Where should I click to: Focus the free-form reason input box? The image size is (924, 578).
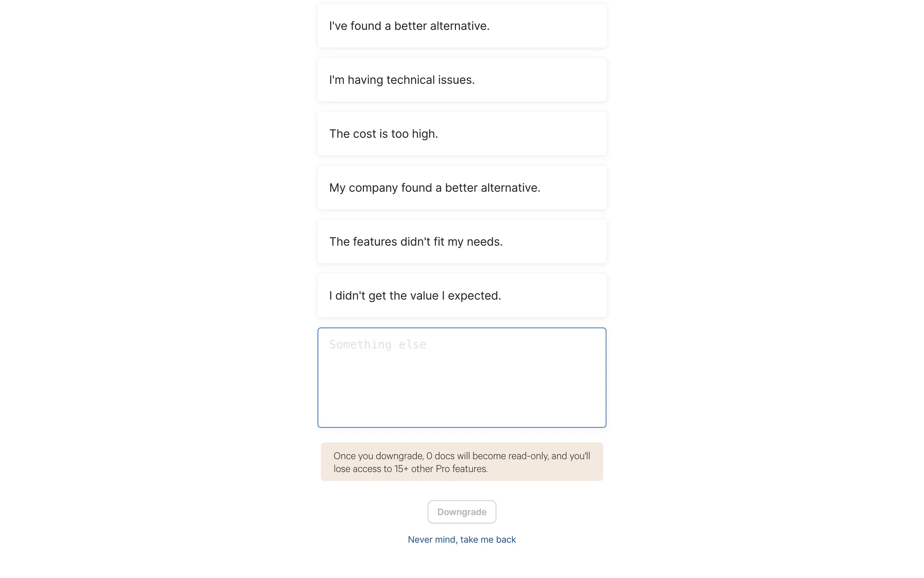pos(462,378)
